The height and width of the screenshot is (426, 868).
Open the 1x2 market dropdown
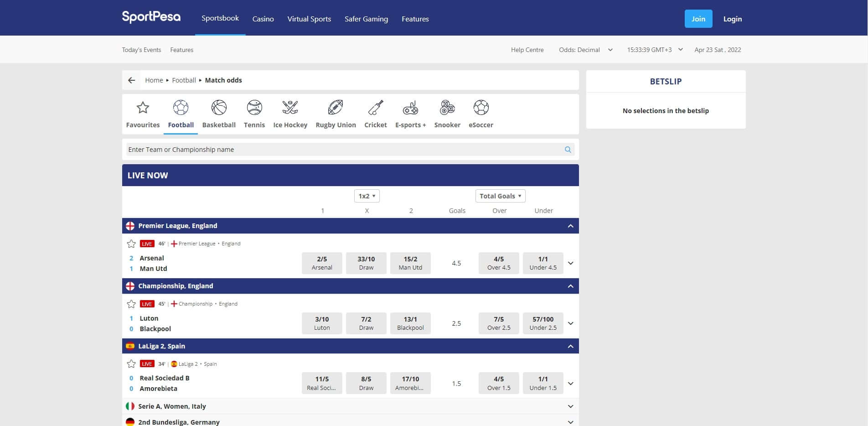point(367,196)
